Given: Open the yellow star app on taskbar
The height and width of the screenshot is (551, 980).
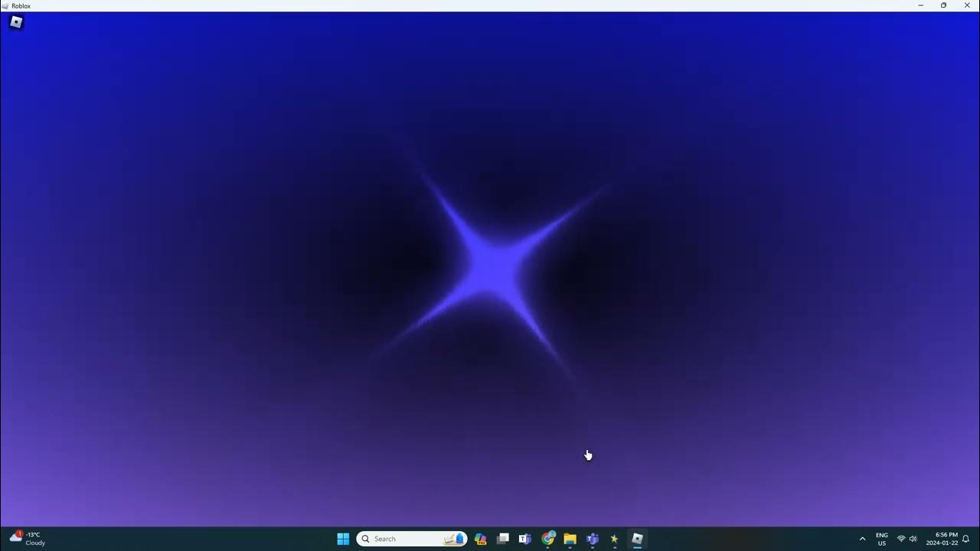Looking at the screenshot, I should [x=614, y=539].
